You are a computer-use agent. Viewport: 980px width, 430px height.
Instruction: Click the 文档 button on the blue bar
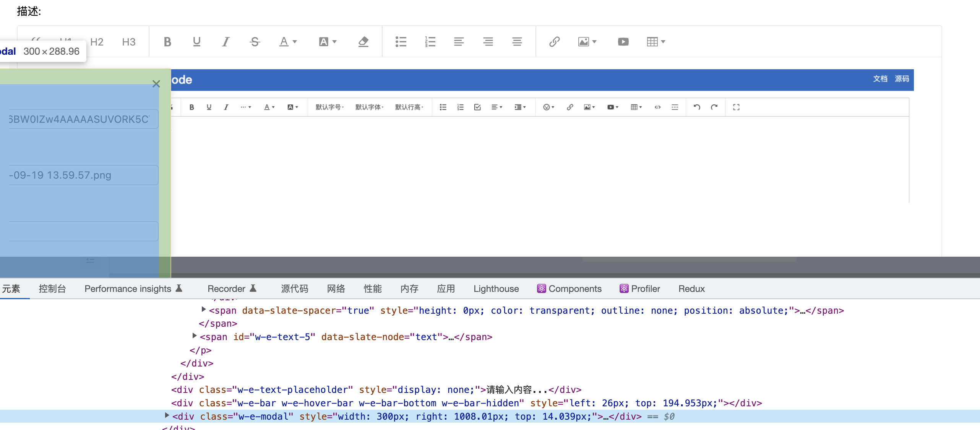[x=880, y=79]
